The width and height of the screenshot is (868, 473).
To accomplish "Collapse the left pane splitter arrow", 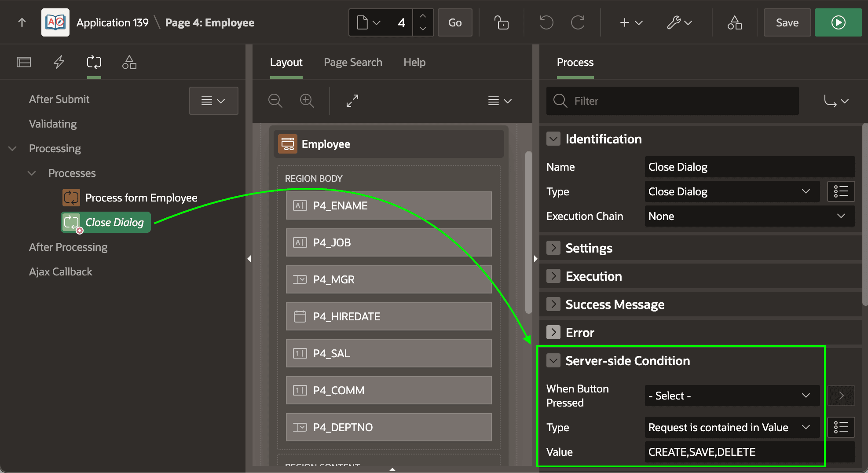I will (x=249, y=259).
